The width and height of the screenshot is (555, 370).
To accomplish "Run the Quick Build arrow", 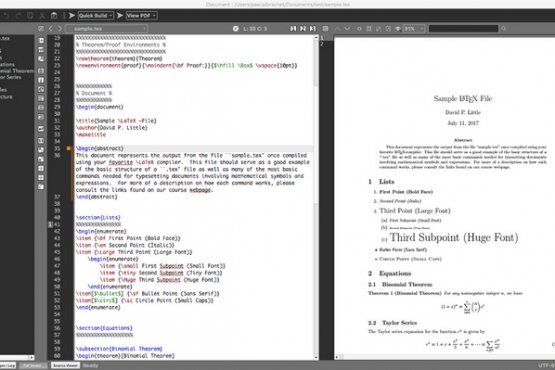I will (72, 16).
